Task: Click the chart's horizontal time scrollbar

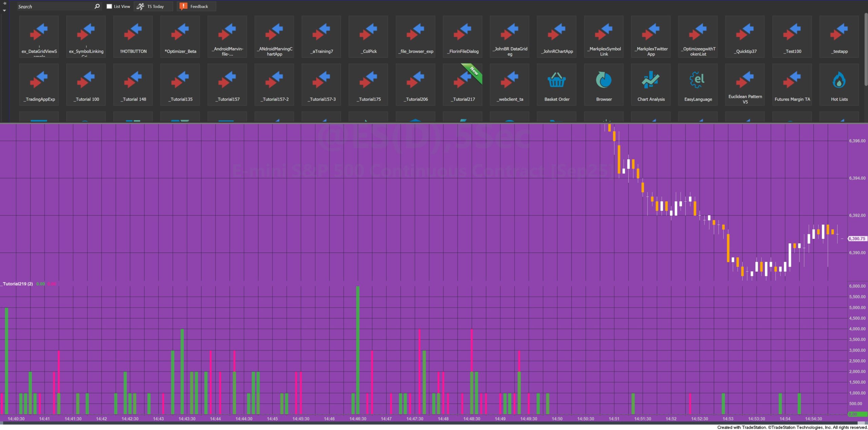Action: (431, 423)
